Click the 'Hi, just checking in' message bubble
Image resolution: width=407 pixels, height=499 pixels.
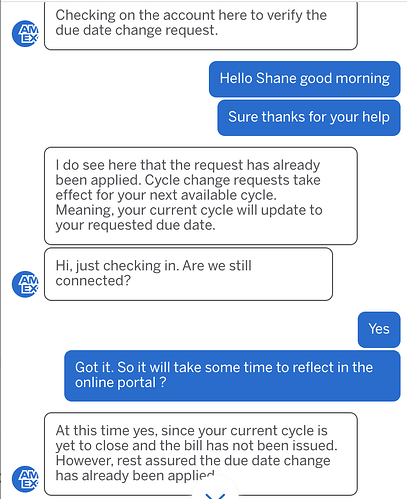pos(188,274)
